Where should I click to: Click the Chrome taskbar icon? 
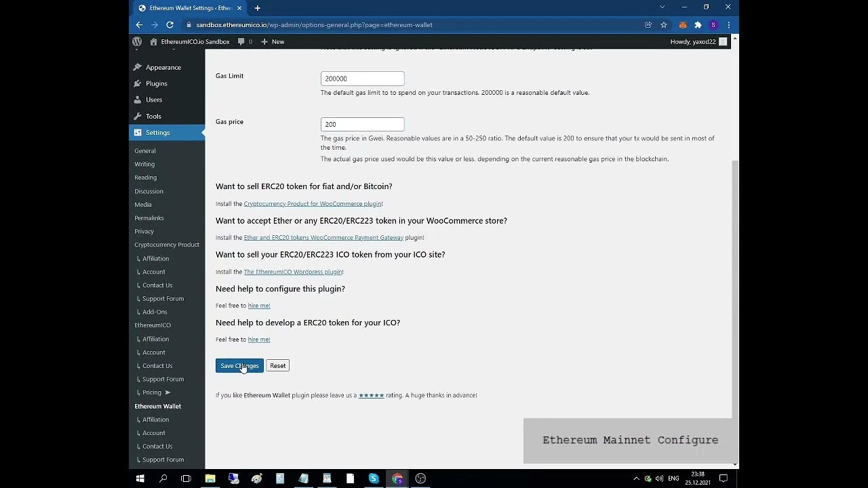[397, 479]
